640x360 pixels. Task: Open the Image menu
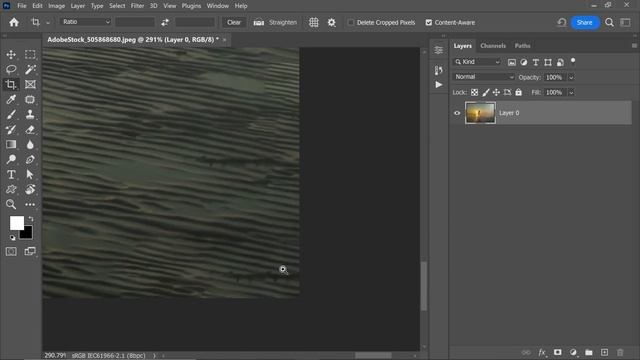(x=56, y=6)
